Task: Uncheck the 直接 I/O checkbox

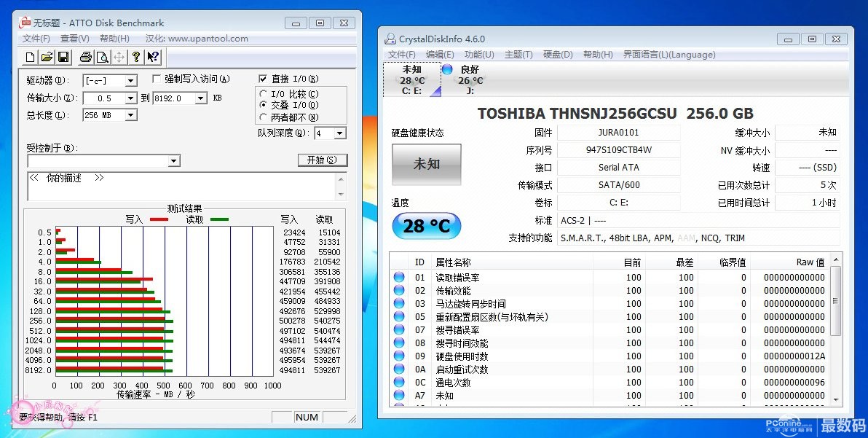Action: [x=263, y=79]
